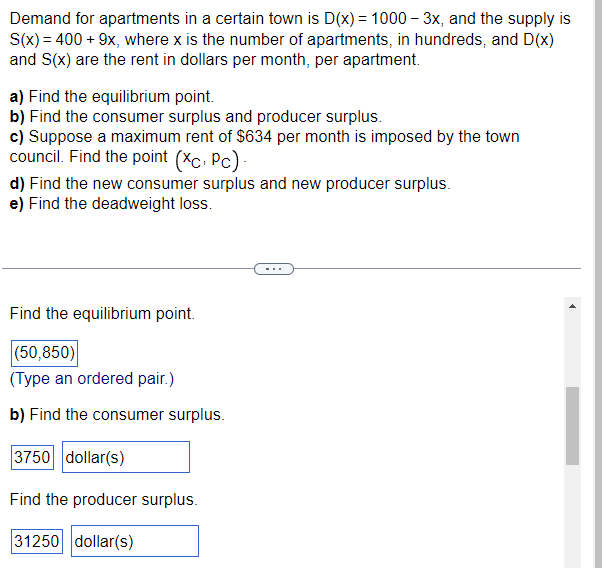
Task: Click the 'b) Find the consumer surplus' prompt
Action: (117, 414)
